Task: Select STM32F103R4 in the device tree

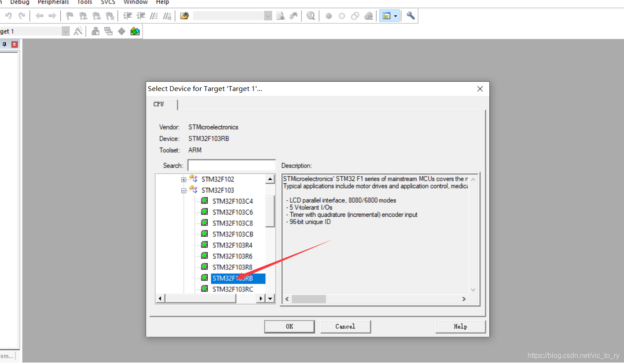Action: (x=232, y=245)
